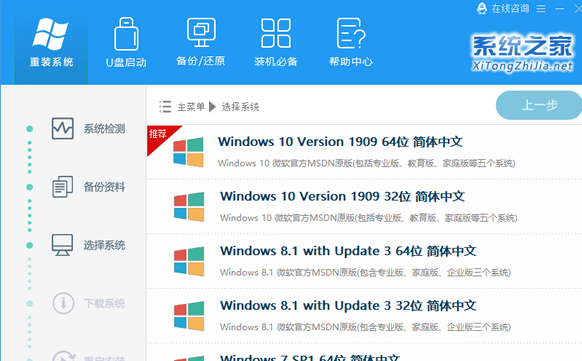Click the 下载系统 download step icon
The height and width of the screenshot is (361, 582).
[63, 303]
